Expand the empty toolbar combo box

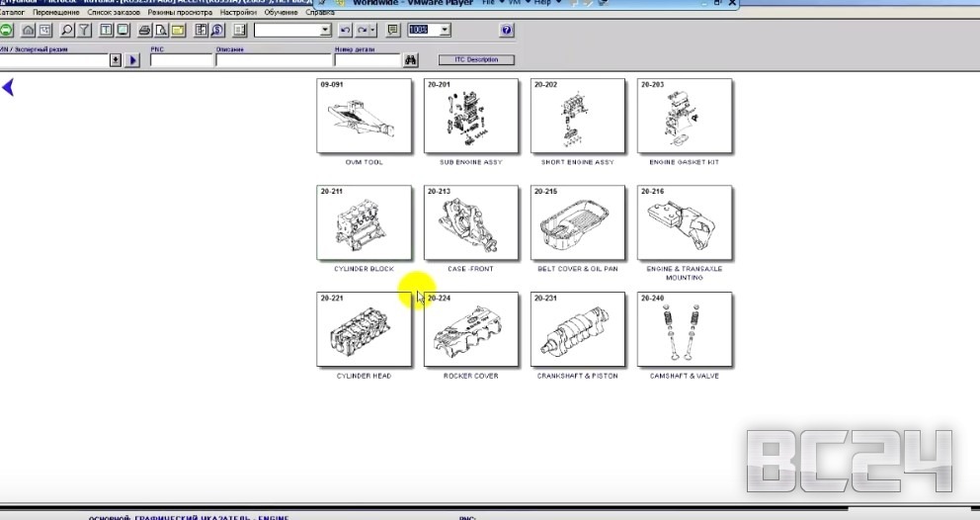[x=326, y=31]
